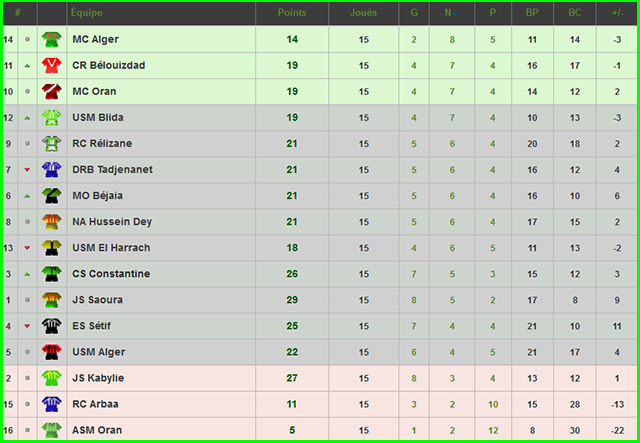Click the JS Kabylie green jersey icon
640x443 pixels.
click(x=50, y=378)
